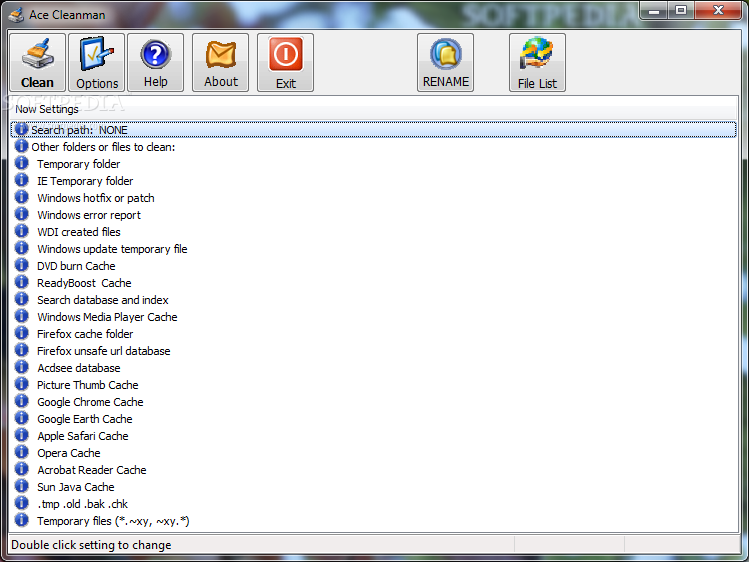Click info icon beside Acdsee database

[21, 367]
